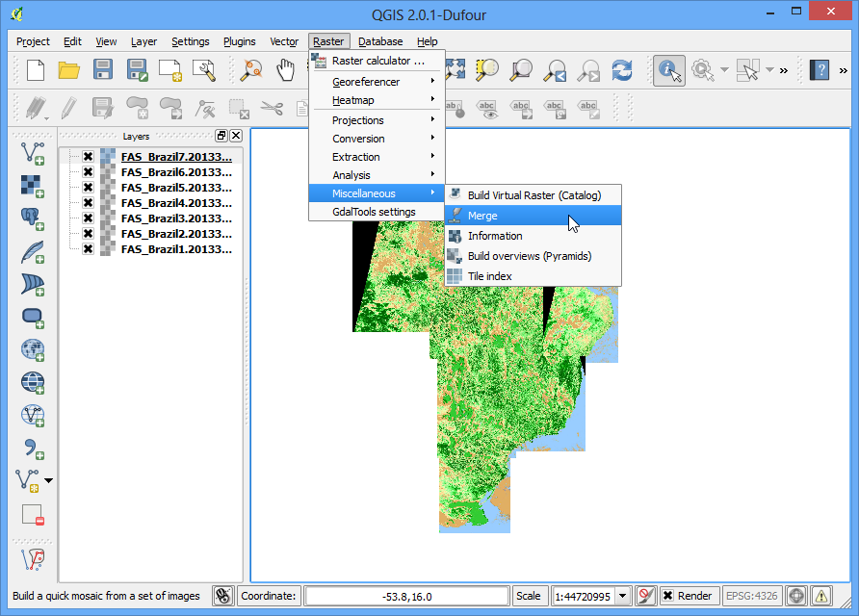This screenshot has width=859, height=616.
Task: Choose Tile index menu entry
Action: 534,276
